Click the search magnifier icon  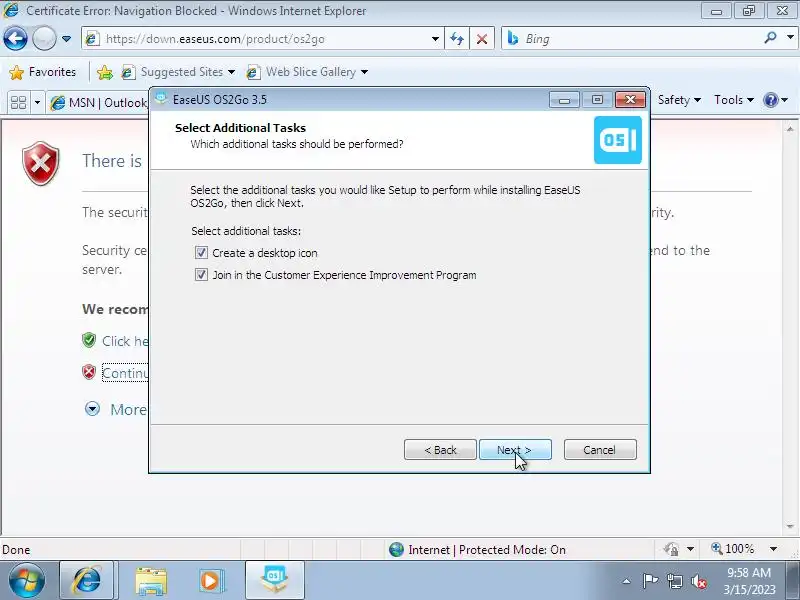tap(771, 38)
